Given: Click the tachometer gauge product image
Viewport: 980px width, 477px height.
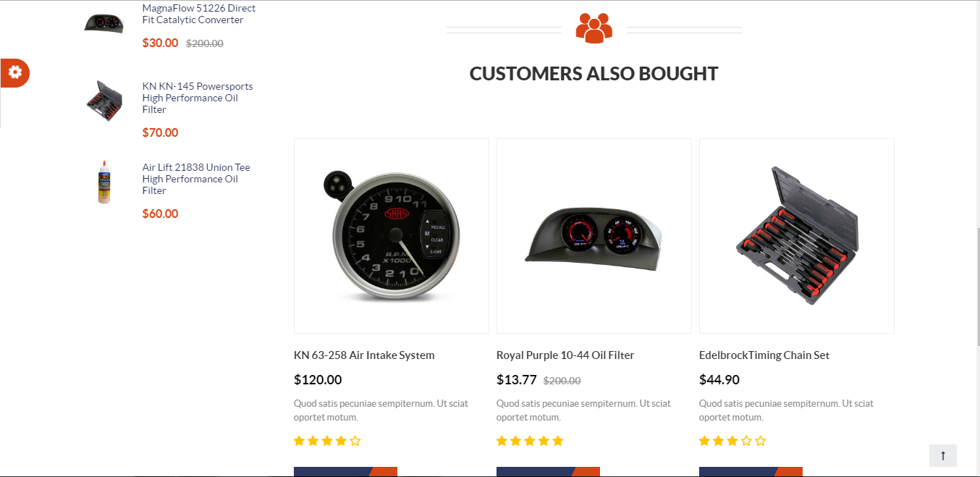Looking at the screenshot, I should pyautogui.click(x=392, y=236).
